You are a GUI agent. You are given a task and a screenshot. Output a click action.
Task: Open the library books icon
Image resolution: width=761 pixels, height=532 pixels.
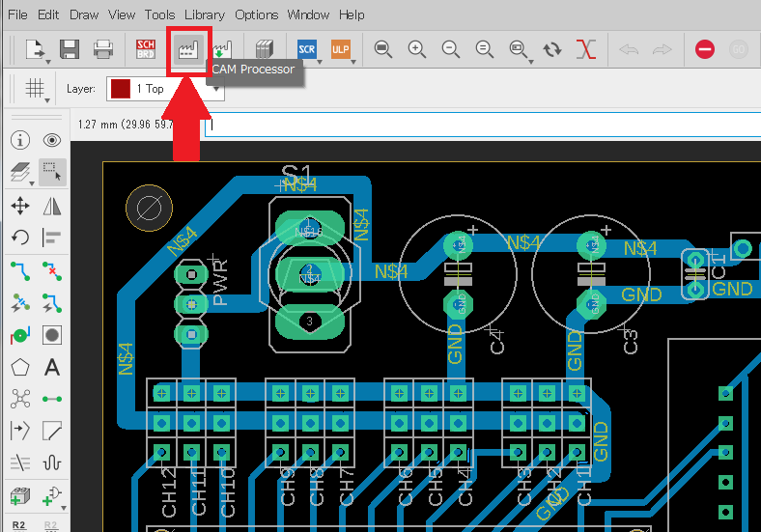pyautogui.click(x=265, y=49)
